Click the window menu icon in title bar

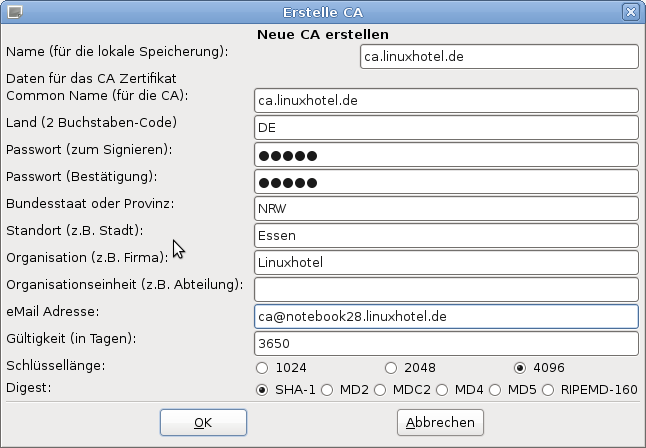pyautogui.click(x=13, y=12)
